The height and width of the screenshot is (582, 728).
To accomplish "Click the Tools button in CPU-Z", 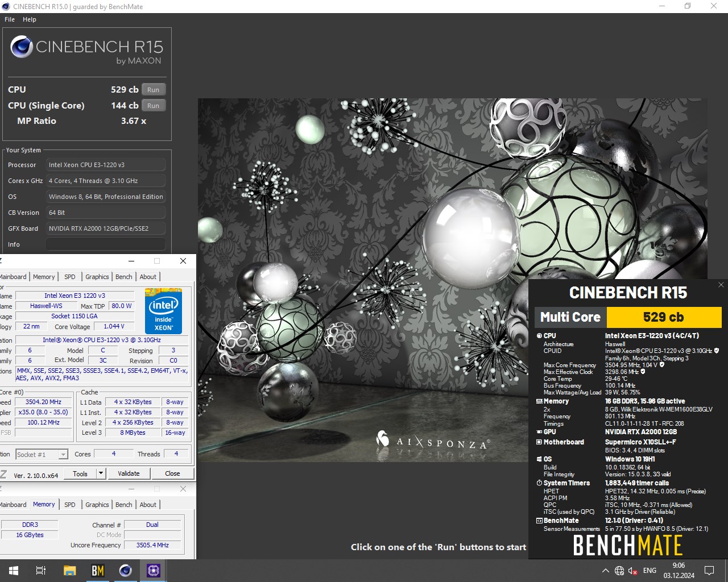I will [80, 473].
